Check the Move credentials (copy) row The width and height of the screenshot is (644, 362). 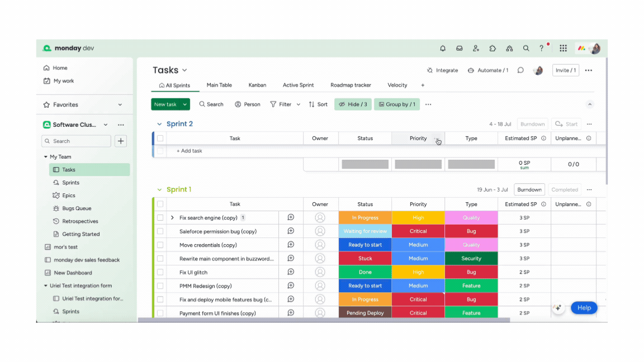point(160,245)
